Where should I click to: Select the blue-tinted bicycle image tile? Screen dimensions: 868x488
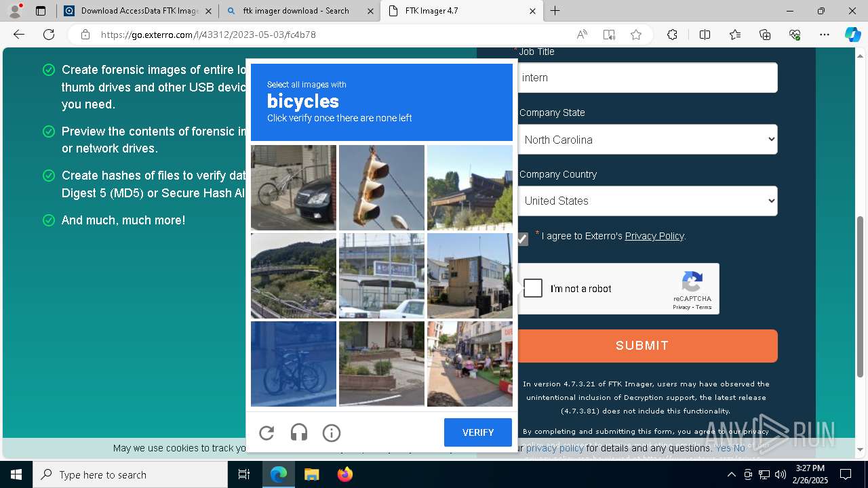[294, 364]
